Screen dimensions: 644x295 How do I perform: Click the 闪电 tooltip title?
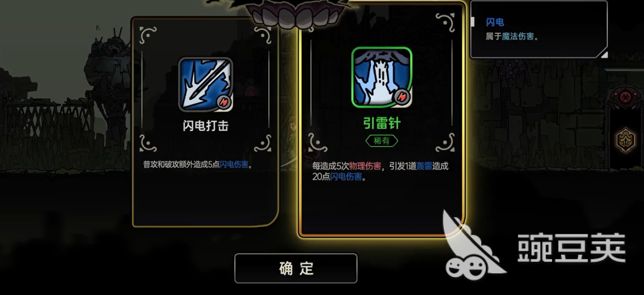pos(495,22)
